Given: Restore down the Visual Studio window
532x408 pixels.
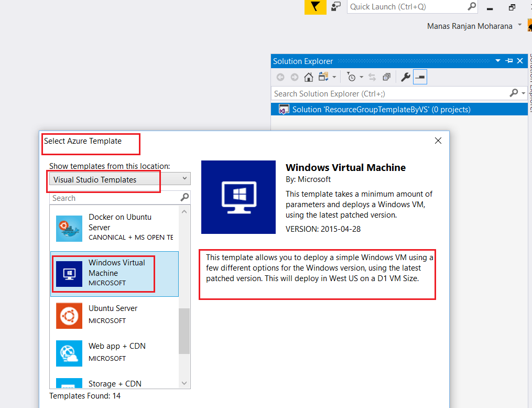Looking at the screenshot, I should tap(512, 7).
